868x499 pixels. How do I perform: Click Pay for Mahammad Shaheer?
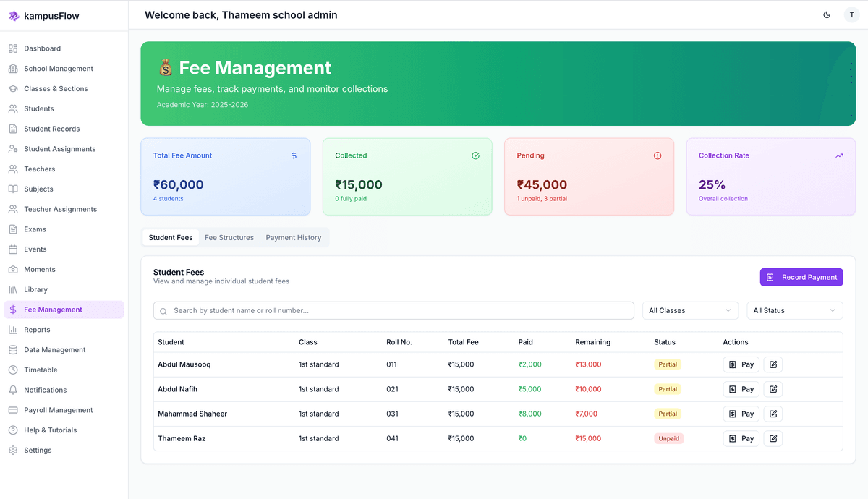coord(741,414)
